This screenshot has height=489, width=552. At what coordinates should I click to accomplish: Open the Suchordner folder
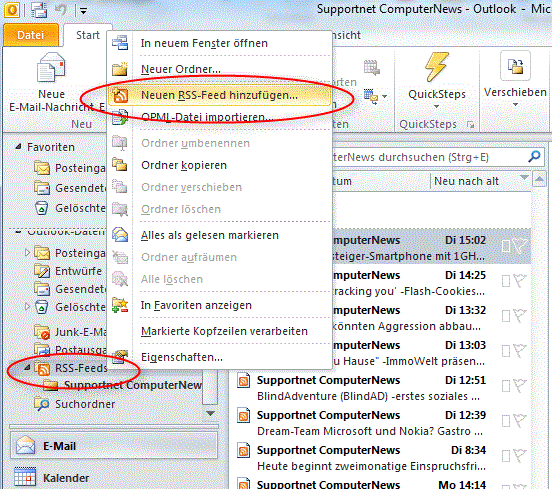point(75,404)
